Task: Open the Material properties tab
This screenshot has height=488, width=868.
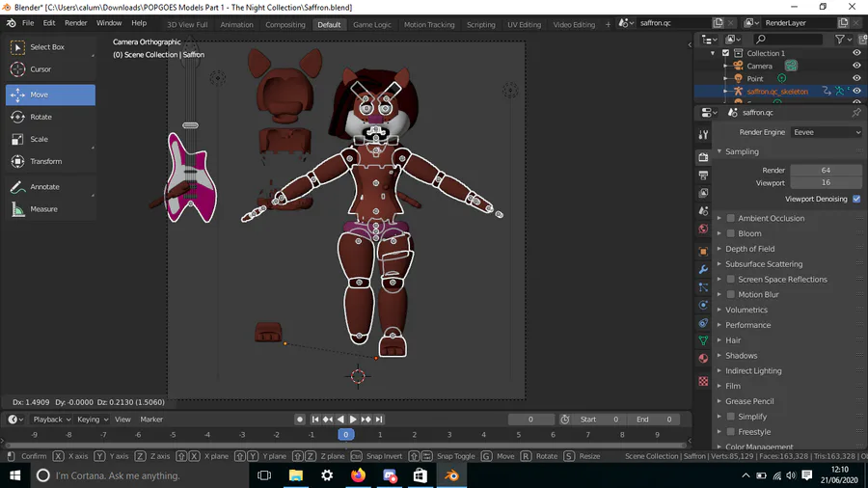Action: tap(703, 358)
